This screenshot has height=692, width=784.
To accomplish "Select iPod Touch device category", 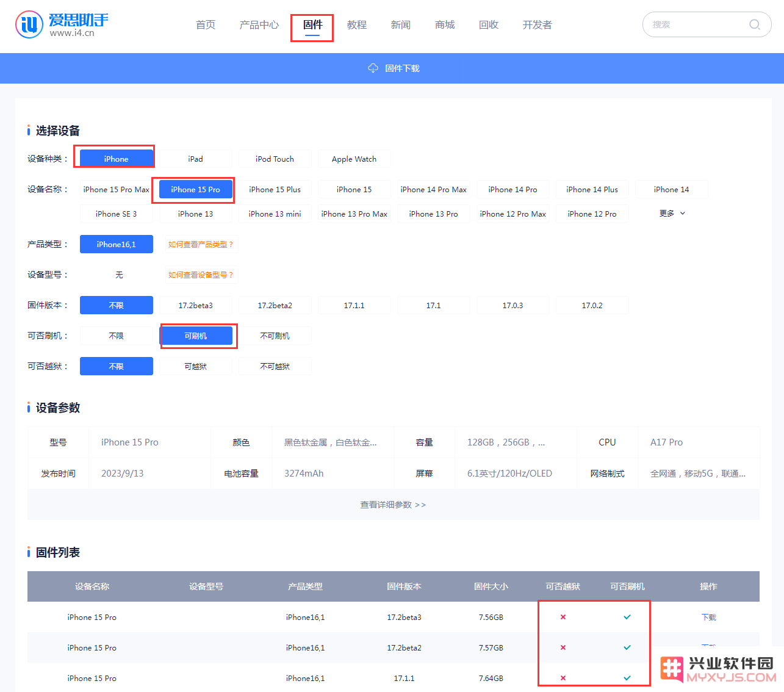I will point(275,159).
